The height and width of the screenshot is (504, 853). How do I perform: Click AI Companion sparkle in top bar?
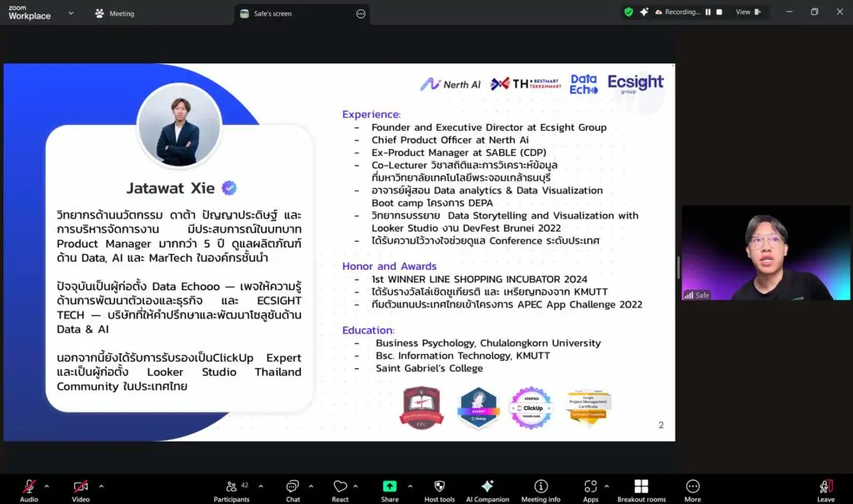(x=644, y=12)
